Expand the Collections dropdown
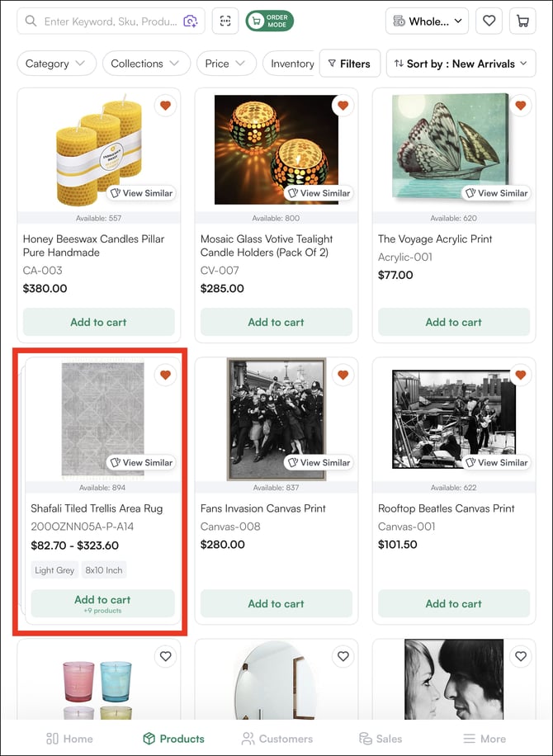The height and width of the screenshot is (756, 553). [145, 64]
